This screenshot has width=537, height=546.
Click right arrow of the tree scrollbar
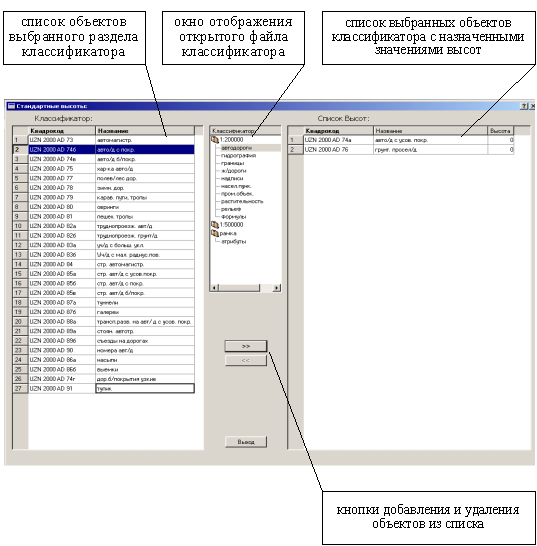277,288
